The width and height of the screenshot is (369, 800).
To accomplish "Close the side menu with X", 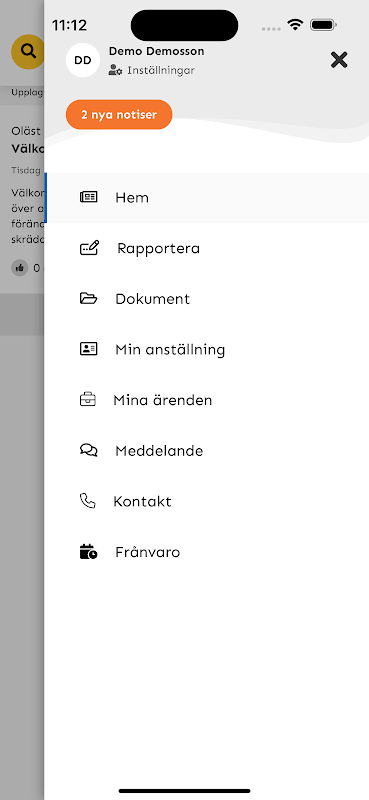I will (x=339, y=60).
